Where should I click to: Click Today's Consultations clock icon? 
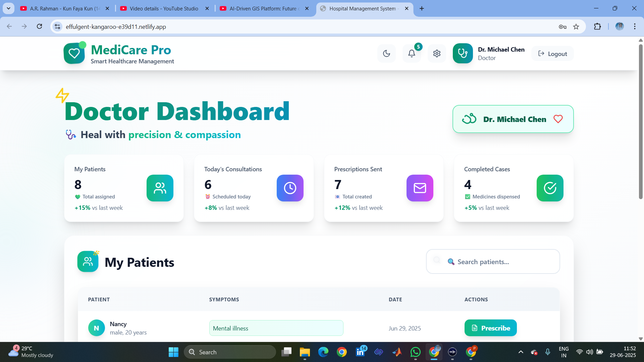click(x=290, y=188)
